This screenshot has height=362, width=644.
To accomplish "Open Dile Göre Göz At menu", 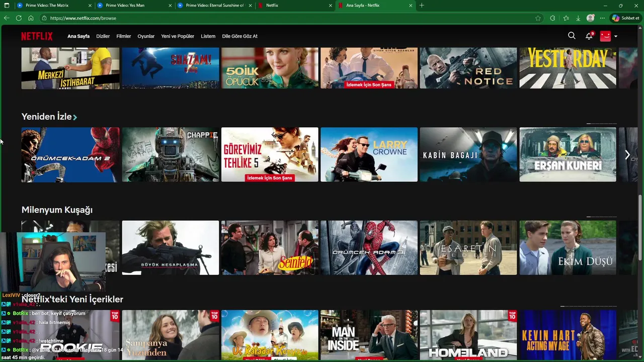I will (239, 36).
